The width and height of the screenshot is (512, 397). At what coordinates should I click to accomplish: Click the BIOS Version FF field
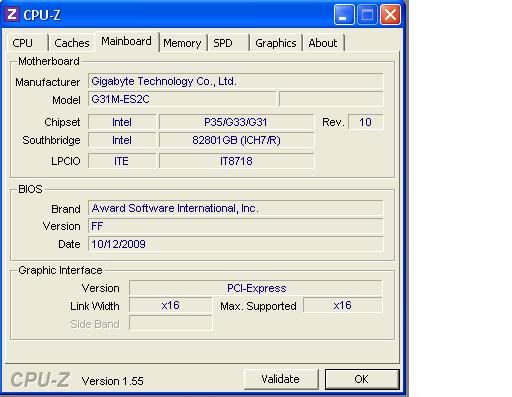click(x=236, y=226)
